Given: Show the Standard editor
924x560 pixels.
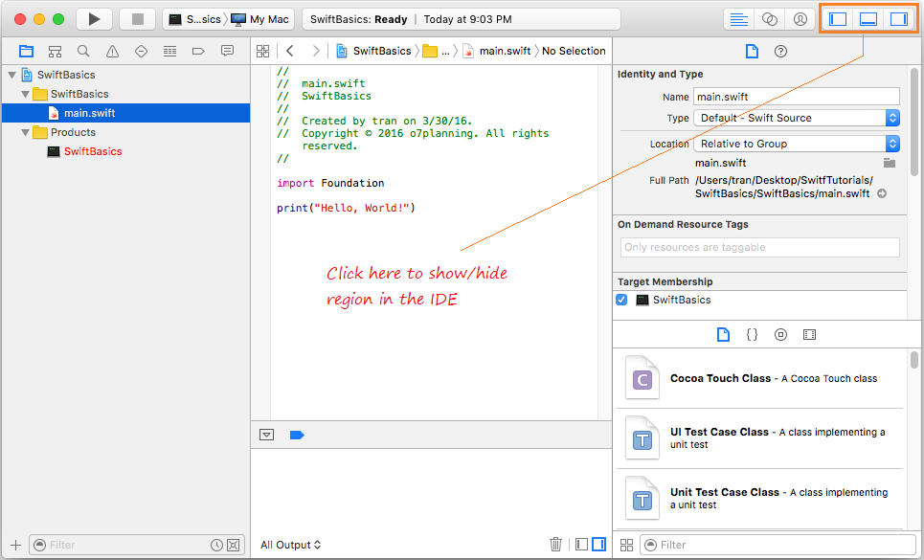Looking at the screenshot, I should point(739,19).
